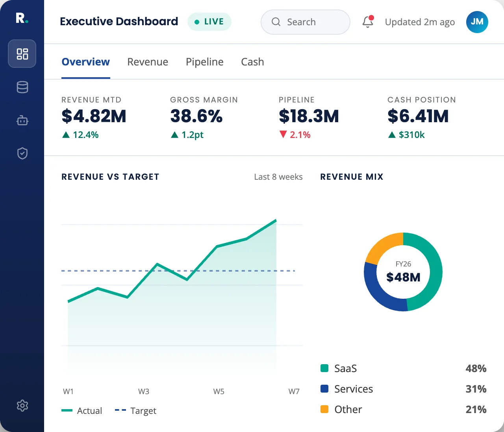504x432 pixels.
Task: Open the robot assistant icon in sidebar
Action: point(22,120)
